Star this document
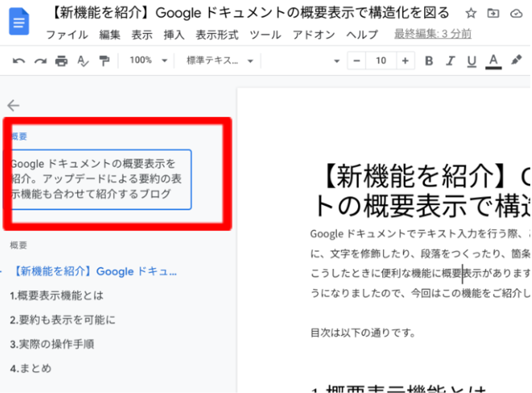This screenshot has width=532, height=393. [x=471, y=14]
